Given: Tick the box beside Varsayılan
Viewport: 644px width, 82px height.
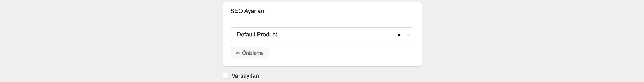Looking at the screenshot, I should click(x=226, y=76).
